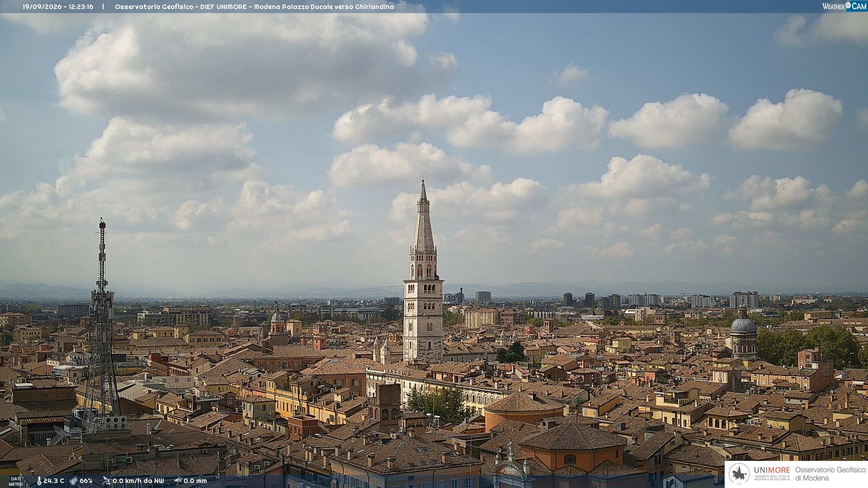The height and width of the screenshot is (488, 868).
Task: Click the round orange rotunda roof
Action: tap(524, 402)
